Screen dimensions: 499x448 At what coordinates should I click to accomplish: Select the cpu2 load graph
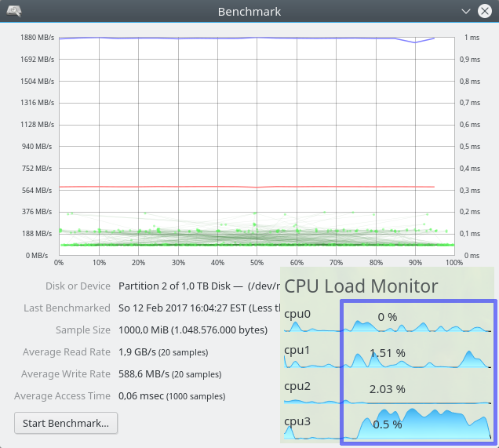[388, 394]
